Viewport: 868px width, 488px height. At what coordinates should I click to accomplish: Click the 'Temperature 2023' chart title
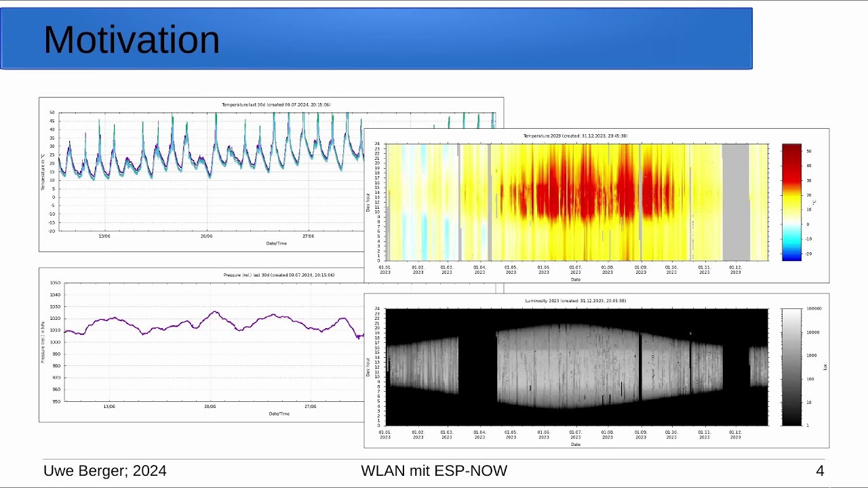coord(575,136)
